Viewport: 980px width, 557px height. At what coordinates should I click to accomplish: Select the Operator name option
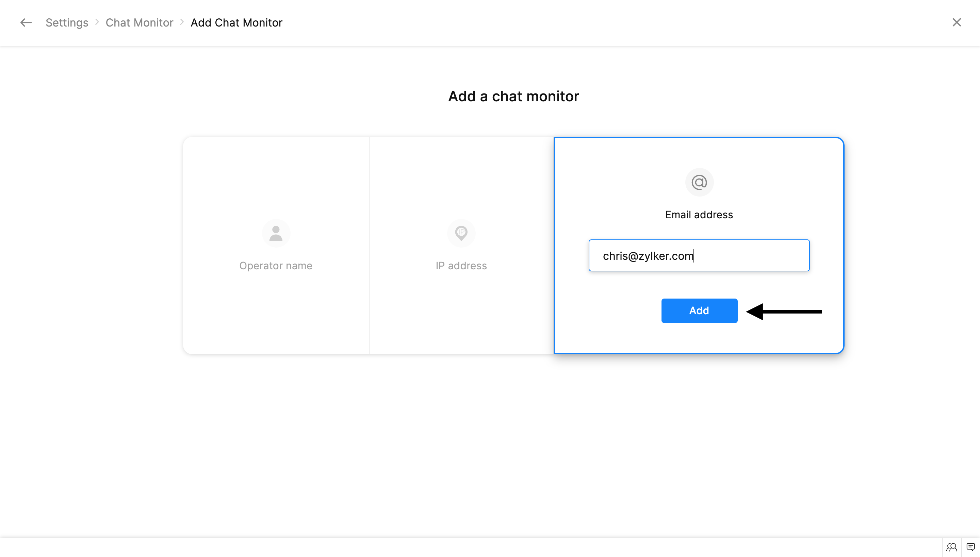click(276, 266)
